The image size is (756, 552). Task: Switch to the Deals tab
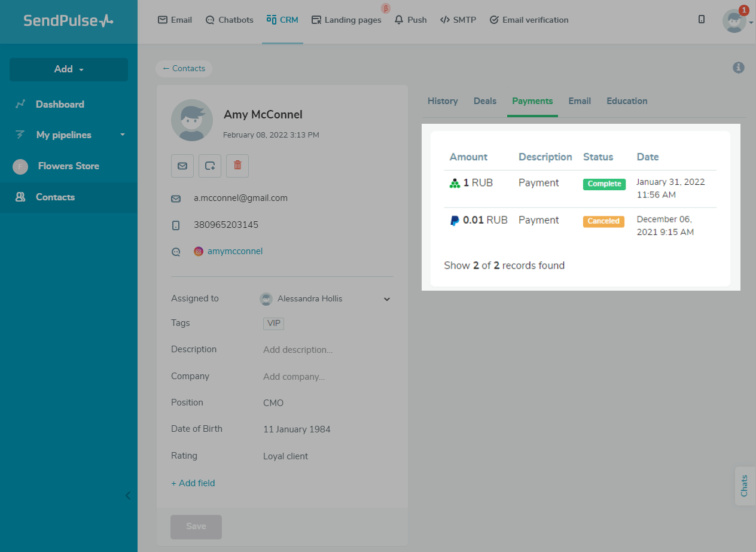click(x=484, y=101)
